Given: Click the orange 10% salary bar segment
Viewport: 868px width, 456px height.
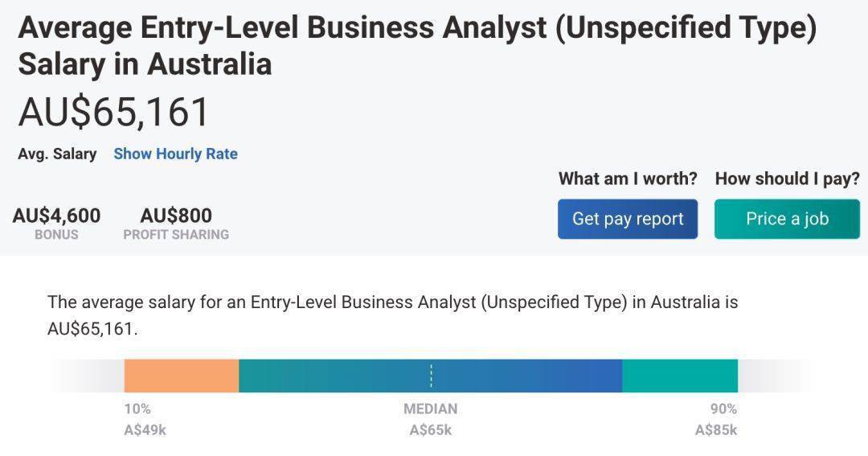Looking at the screenshot, I should [182, 376].
